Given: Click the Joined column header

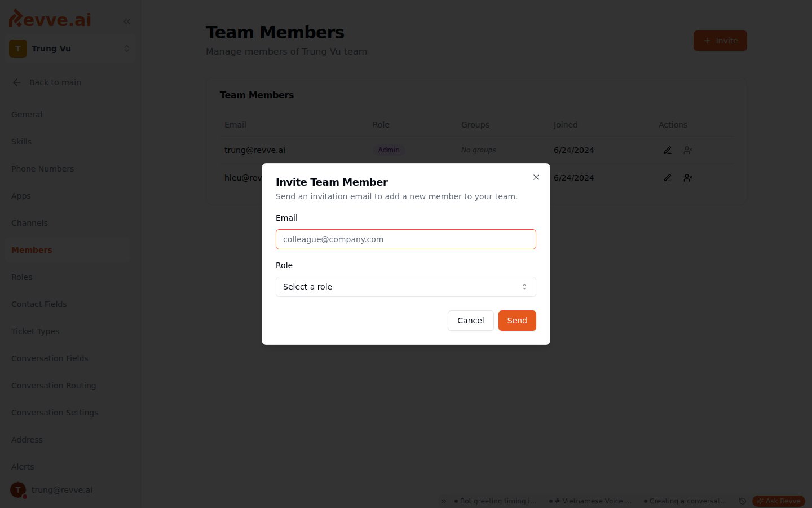Looking at the screenshot, I should [566, 125].
